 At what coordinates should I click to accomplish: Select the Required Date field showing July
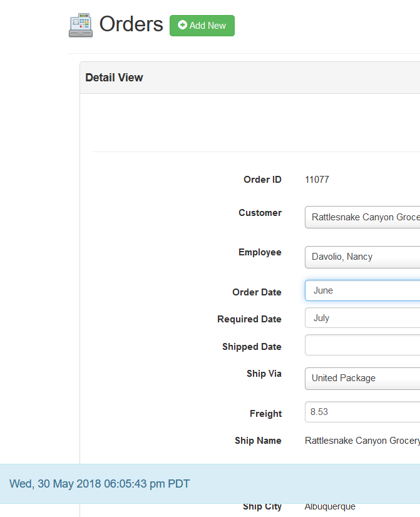point(363,318)
